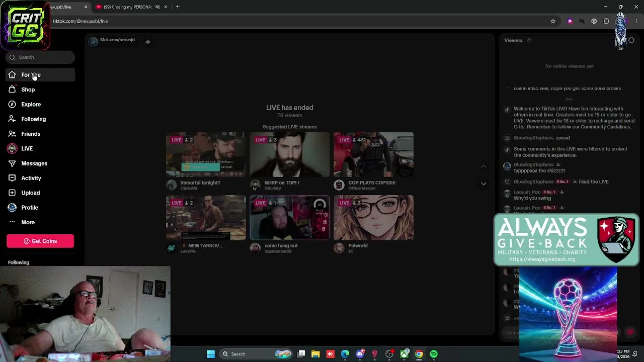
Task: Open the 'immortal tonight?' live stream thumbnail
Action: pos(206,154)
